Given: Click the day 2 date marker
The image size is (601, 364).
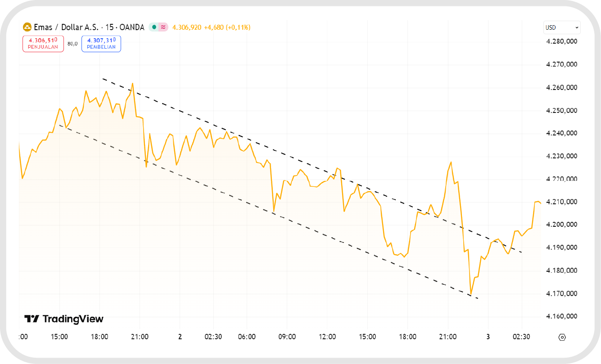Looking at the screenshot, I should 180,337.
